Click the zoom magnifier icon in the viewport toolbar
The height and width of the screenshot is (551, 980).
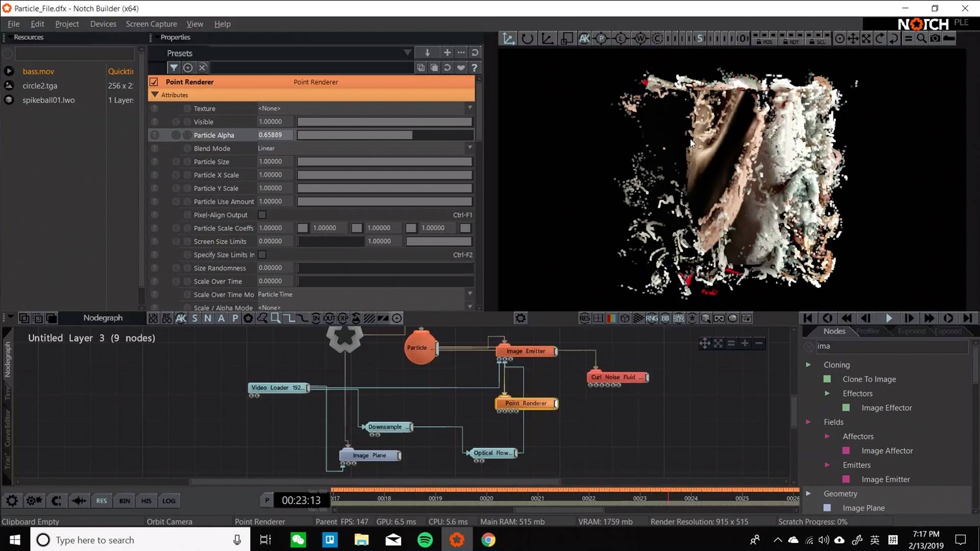tap(922, 38)
